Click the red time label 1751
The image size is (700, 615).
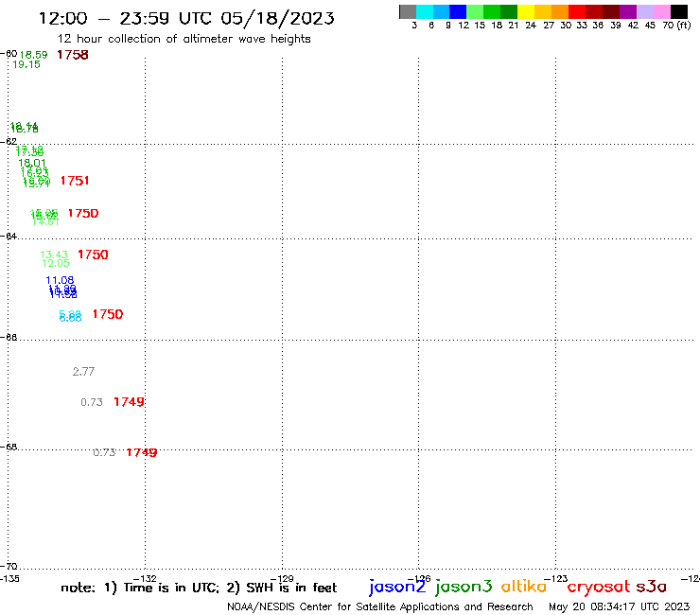tap(75, 181)
